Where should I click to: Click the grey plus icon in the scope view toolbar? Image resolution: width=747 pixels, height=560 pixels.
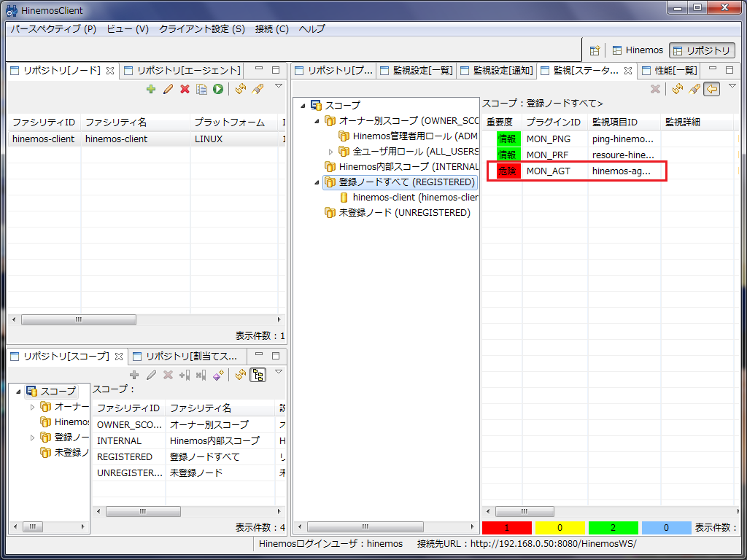[x=134, y=376]
